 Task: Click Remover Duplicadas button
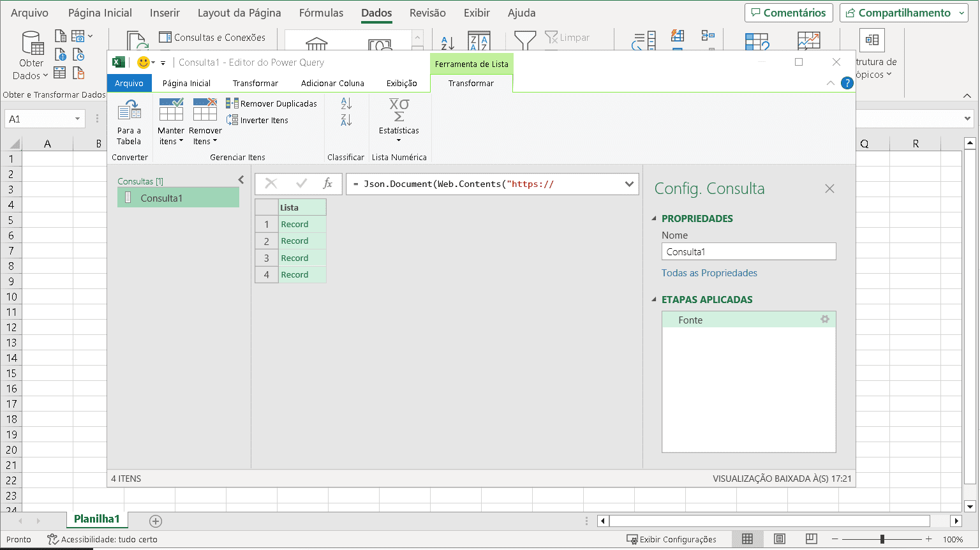272,103
